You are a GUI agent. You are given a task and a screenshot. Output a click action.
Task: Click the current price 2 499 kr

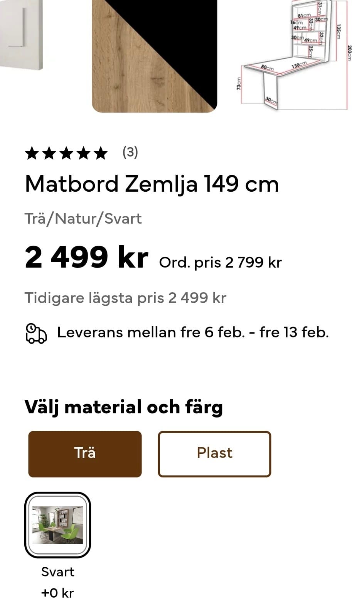click(x=86, y=258)
